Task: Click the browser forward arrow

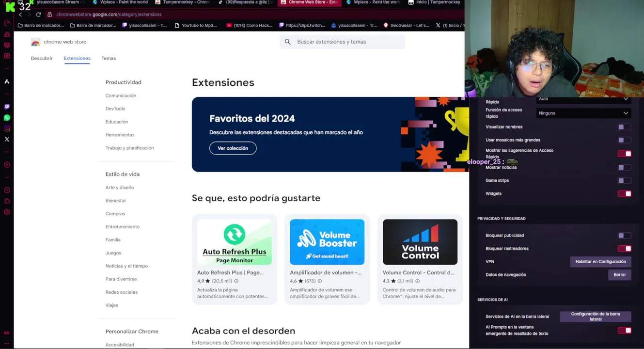Action: (x=29, y=15)
